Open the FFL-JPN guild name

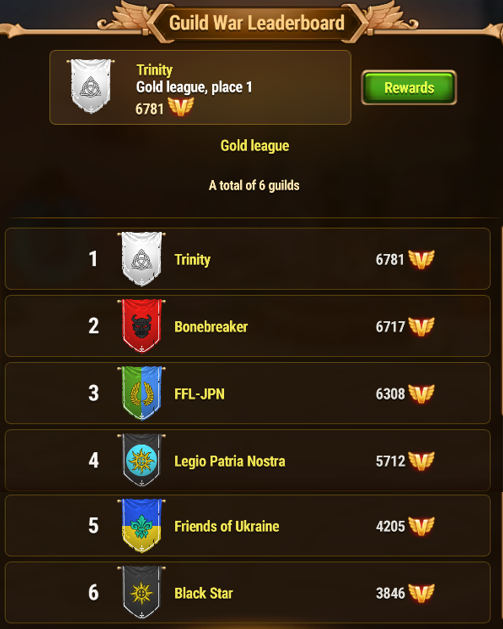199,394
